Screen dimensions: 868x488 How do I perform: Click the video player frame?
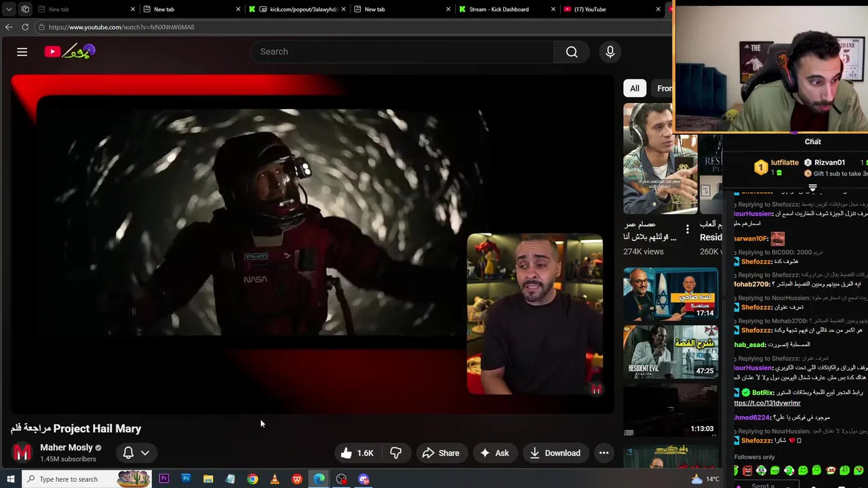tap(313, 244)
